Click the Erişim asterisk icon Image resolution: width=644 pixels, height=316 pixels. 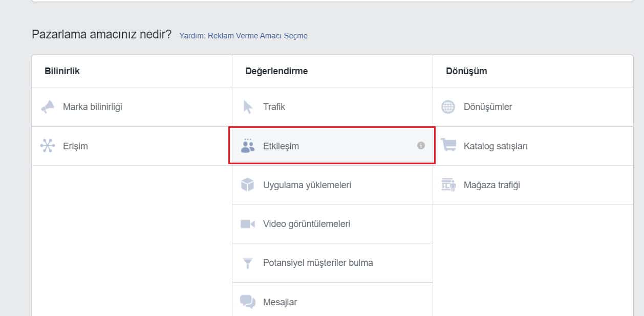click(x=48, y=146)
